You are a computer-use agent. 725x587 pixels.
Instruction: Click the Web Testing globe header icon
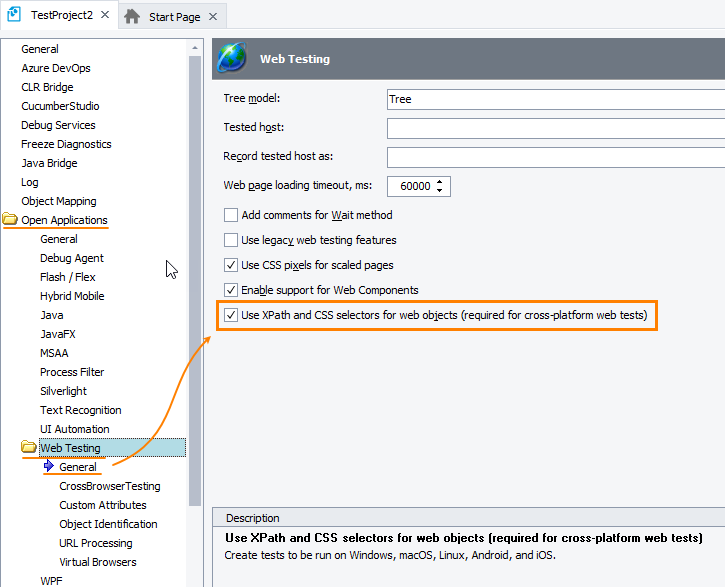pos(233,59)
